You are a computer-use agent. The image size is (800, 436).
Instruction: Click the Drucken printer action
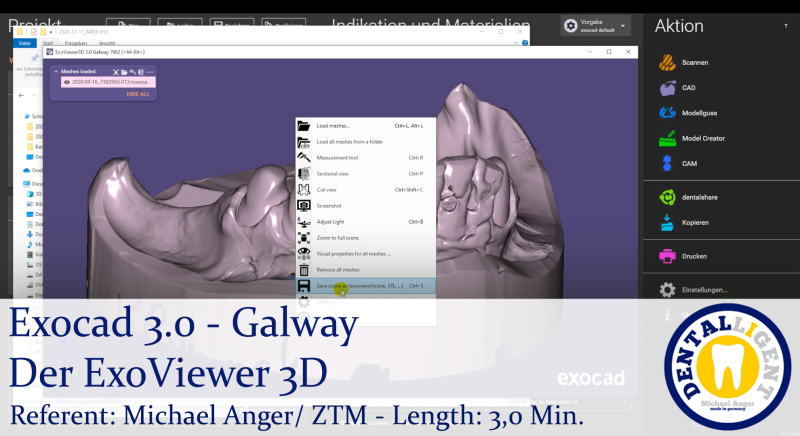[x=683, y=256]
